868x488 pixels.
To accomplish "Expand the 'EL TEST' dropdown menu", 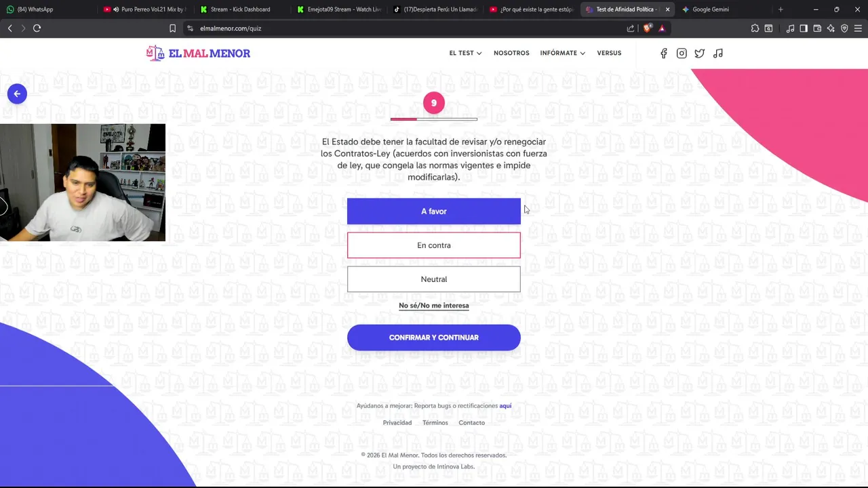I will pyautogui.click(x=465, y=53).
